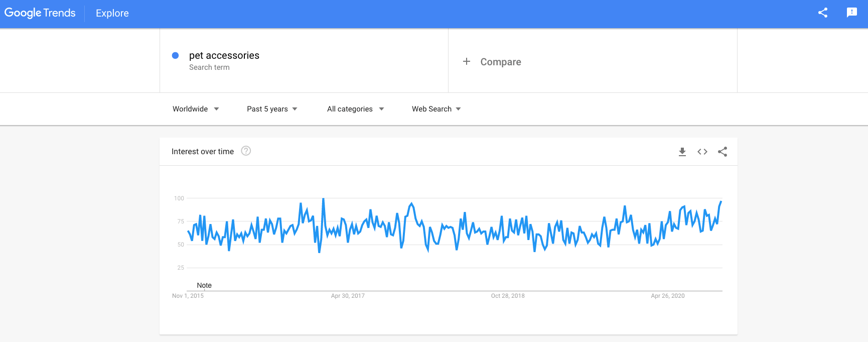Open the Worldwide region selector
868x342 pixels.
(x=195, y=108)
